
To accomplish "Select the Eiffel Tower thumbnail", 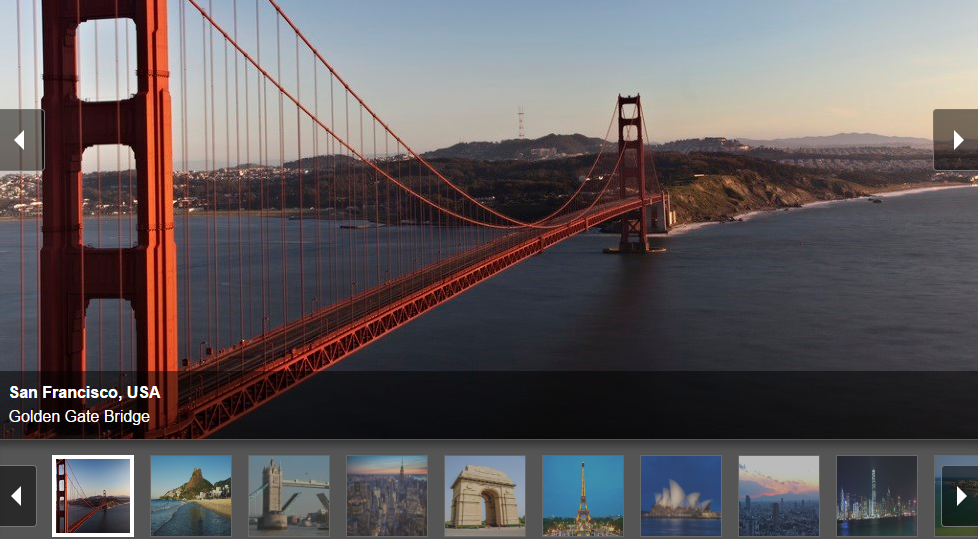I will pos(583,495).
